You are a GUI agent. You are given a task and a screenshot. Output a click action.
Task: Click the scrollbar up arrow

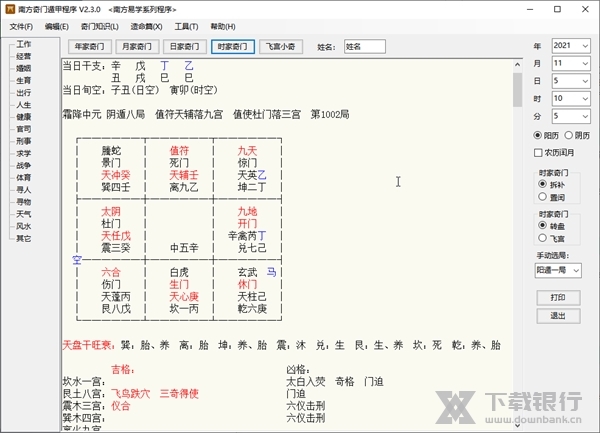(517, 65)
